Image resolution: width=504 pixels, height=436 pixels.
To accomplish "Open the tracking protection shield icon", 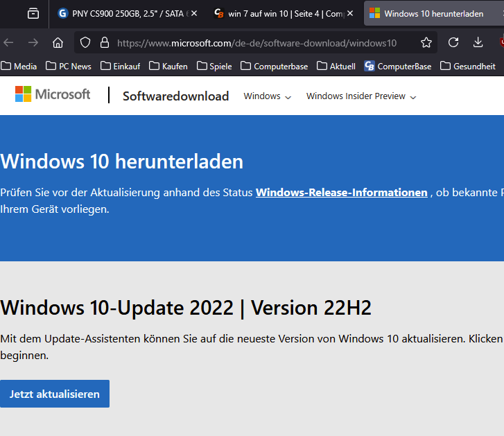I will 85,42.
